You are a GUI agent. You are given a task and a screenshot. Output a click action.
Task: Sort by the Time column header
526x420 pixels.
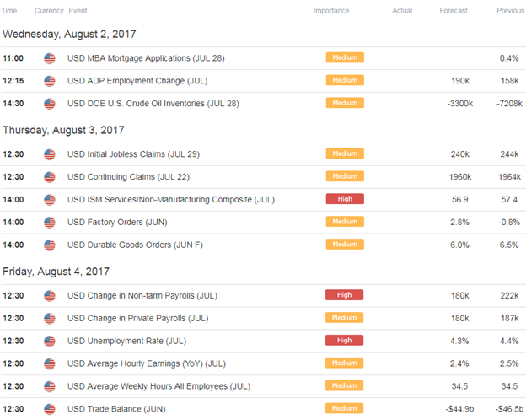(9, 11)
